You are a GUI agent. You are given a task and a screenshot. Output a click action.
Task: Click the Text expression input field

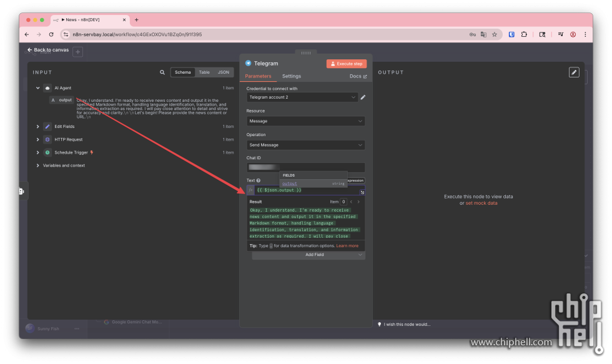pyautogui.click(x=307, y=190)
